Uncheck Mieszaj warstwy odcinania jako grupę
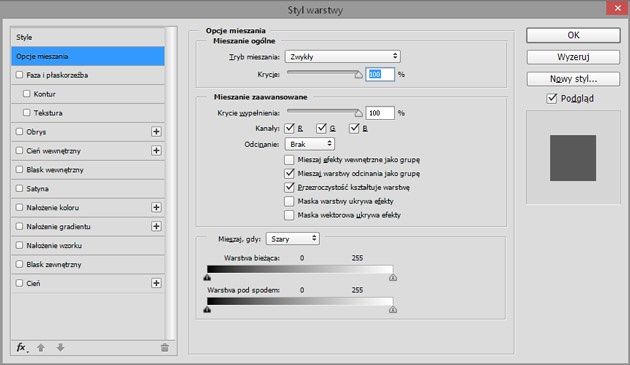630x365 pixels. pyautogui.click(x=289, y=173)
